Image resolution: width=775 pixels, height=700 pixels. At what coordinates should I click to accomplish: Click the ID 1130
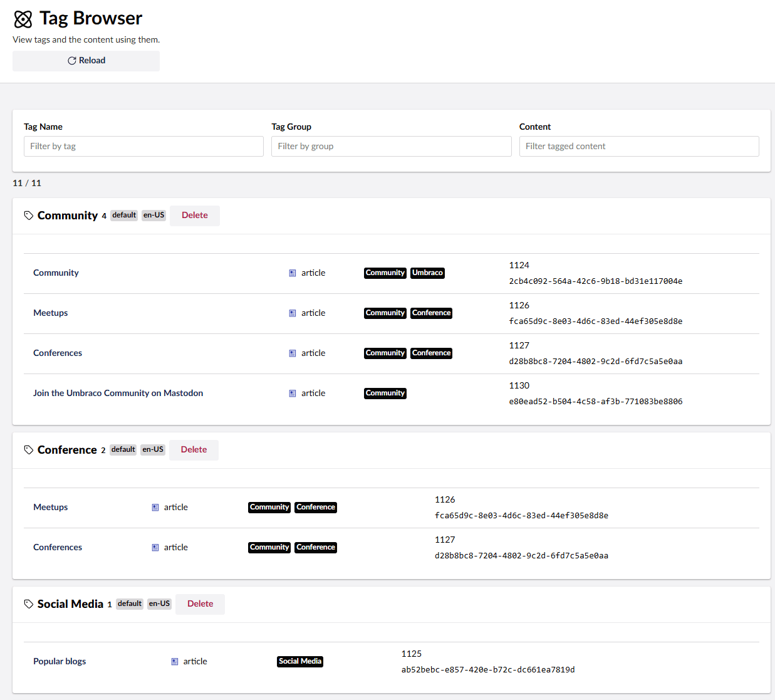tap(519, 386)
